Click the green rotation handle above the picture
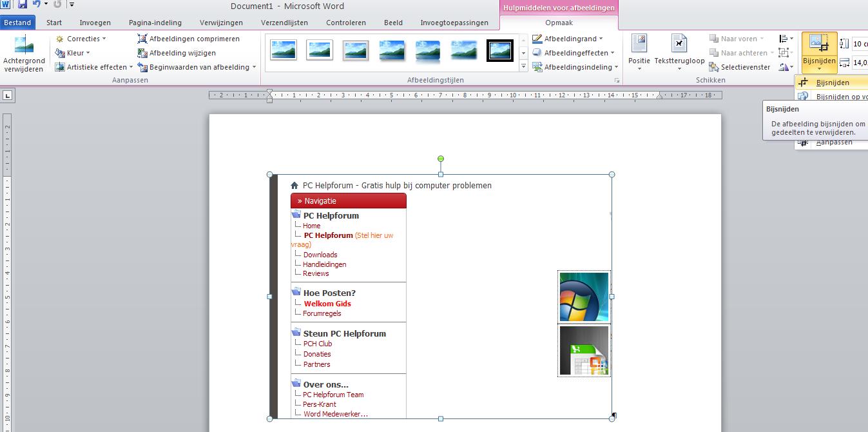The image size is (868, 432). pos(441,159)
